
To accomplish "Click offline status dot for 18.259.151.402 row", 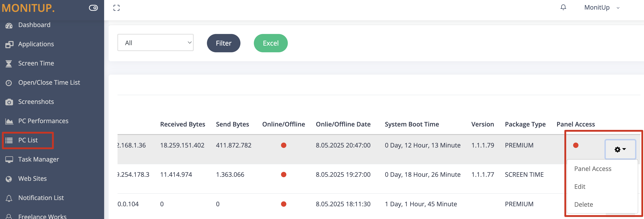I will click(284, 145).
